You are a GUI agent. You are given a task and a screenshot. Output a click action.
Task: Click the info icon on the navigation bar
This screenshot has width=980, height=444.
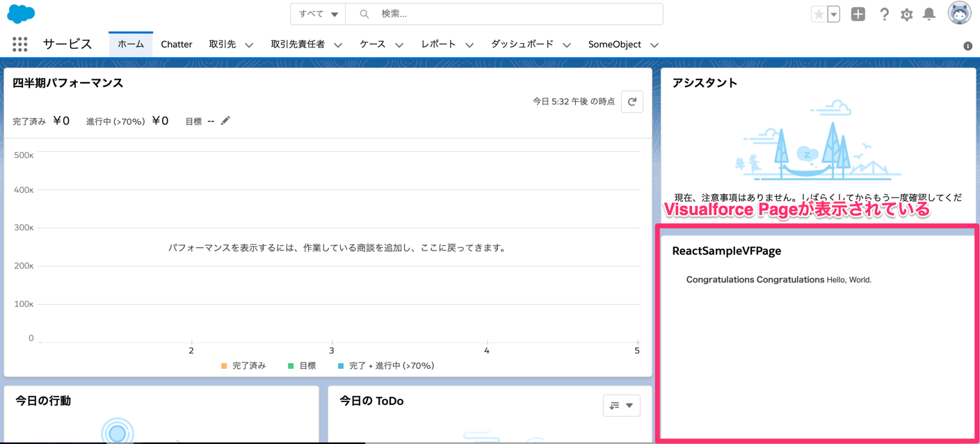pyautogui.click(x=967, y=47)
